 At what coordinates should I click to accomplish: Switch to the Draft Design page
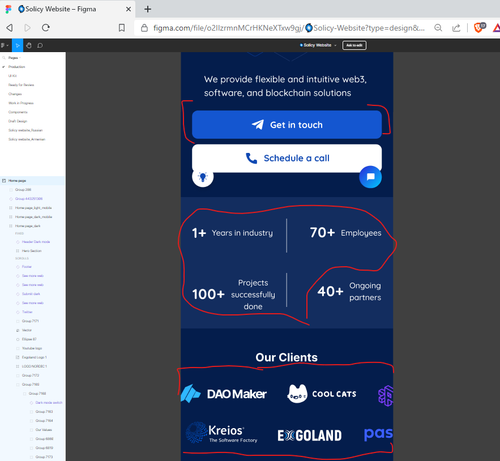tap(18, 121)
